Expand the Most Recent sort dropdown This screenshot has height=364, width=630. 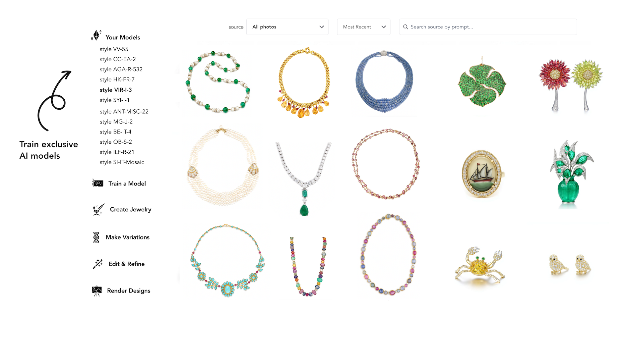363,27
